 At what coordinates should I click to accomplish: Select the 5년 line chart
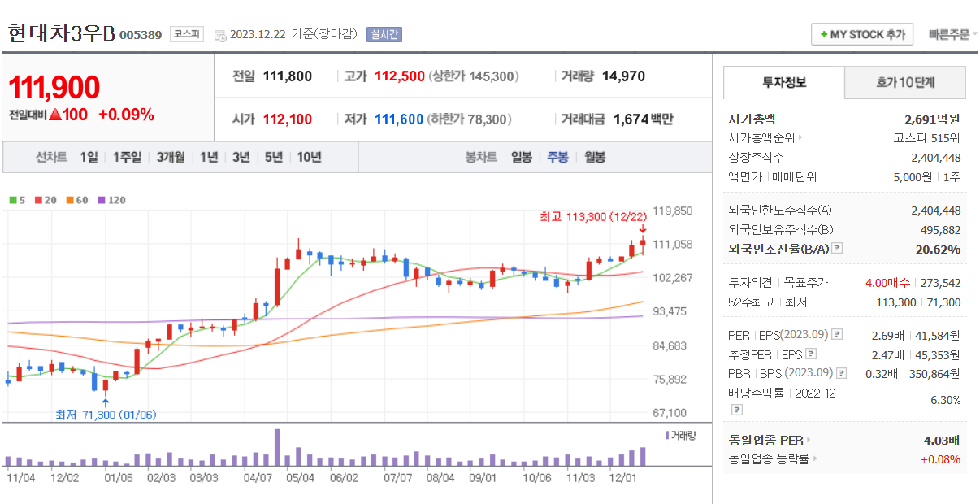pos(273,157)
